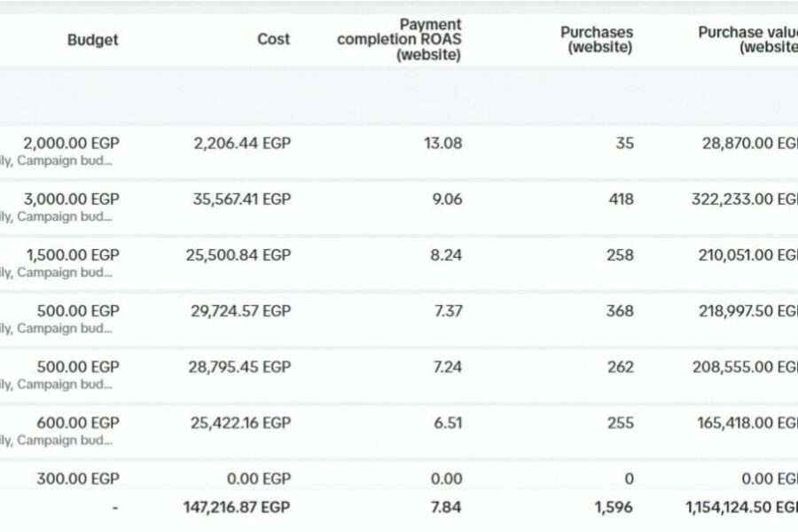The image size is (798, 532).
Task: Click the 9.06 ROAS cell
Action: 446,199
